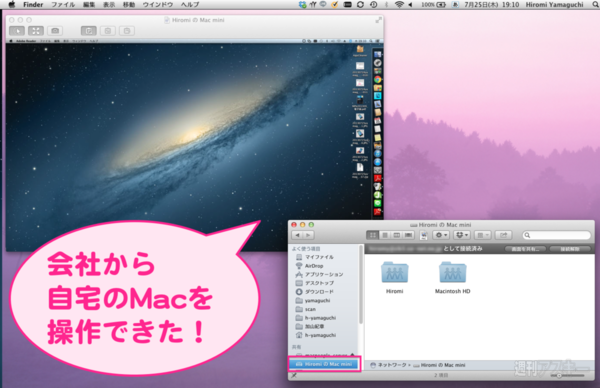
Task: Capture screen with camera button in Screen Sharing
Action: pyautogui.click(x=55, y=31)
